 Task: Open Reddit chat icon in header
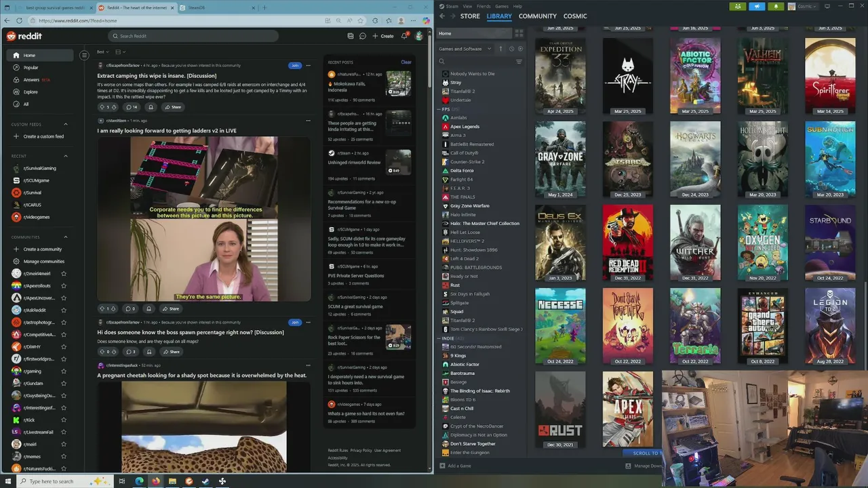click(x=363, y=36)
